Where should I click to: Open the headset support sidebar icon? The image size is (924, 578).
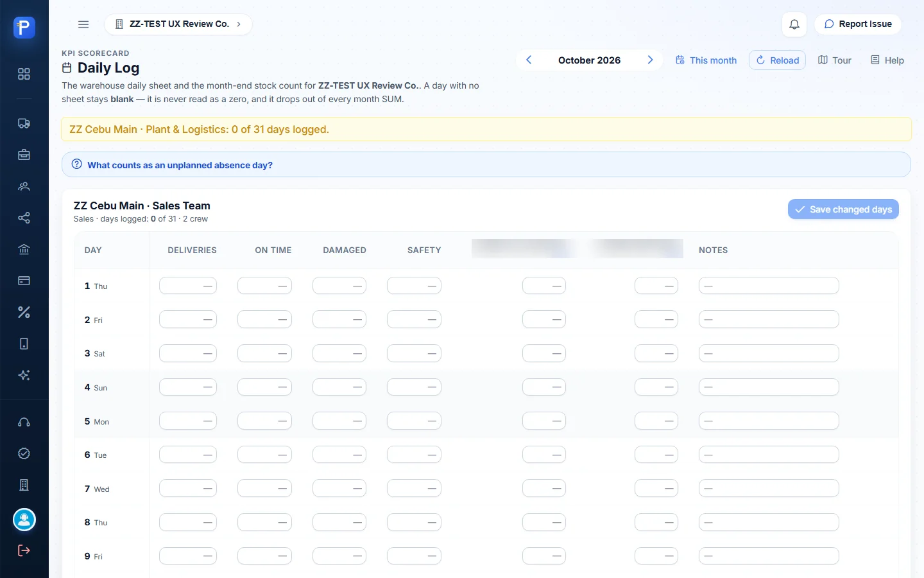(24, 422)
